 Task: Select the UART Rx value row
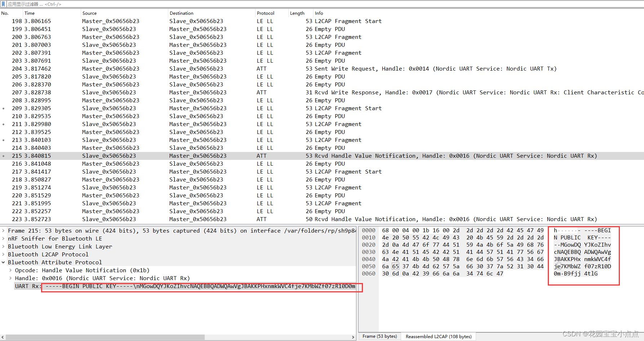pos(185,286)
